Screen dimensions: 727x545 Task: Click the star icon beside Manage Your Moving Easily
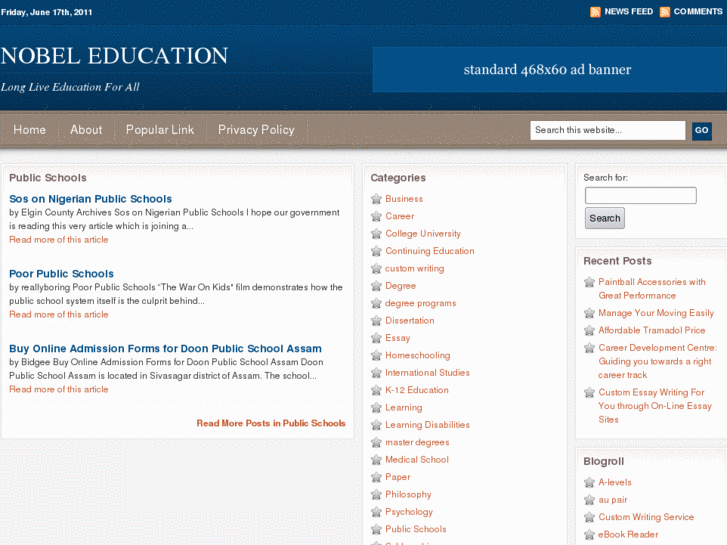point(589,313)
